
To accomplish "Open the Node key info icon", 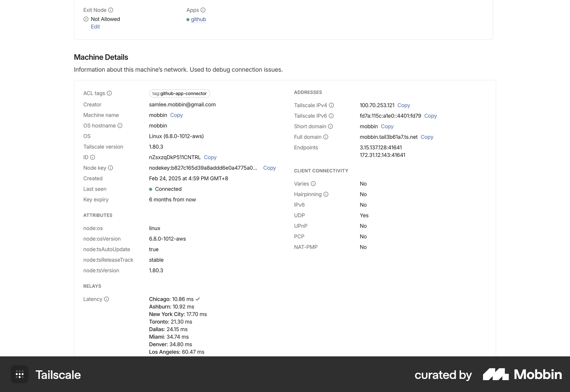I will pos(111,168).
